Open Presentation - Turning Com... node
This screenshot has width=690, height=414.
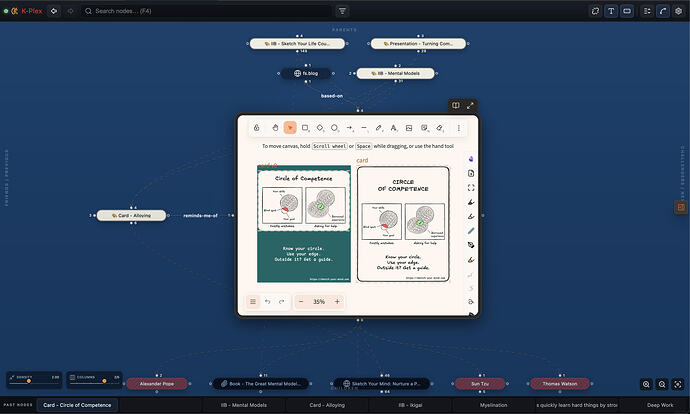pos(418,44)
